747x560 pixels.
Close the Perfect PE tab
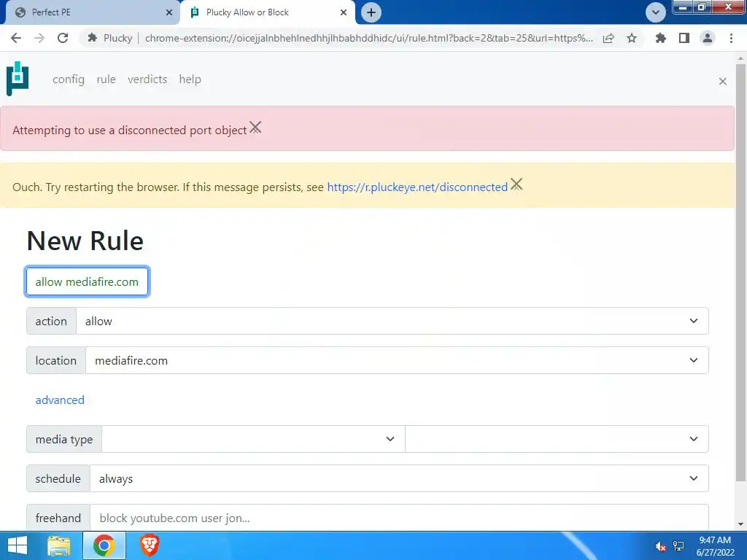[x=169, y=12]
